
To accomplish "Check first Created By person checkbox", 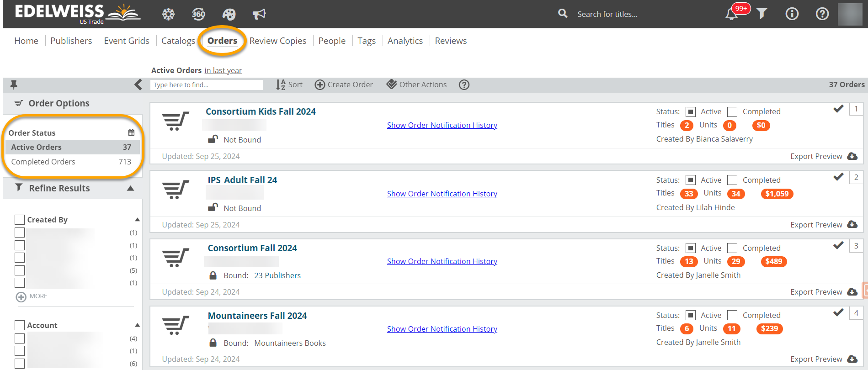I will point(20,233).
